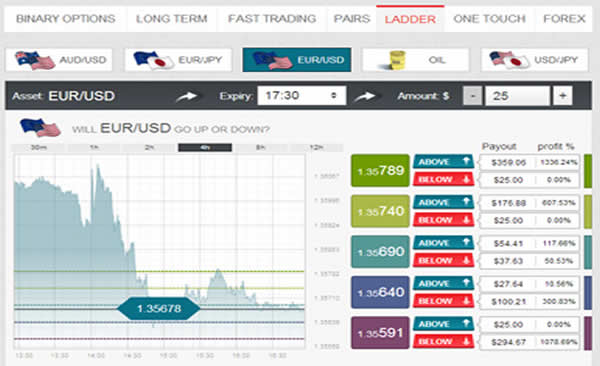The width and height of the screenshot is (600, 366).
Task: Choose the AUD/USD asset button
Action: click(59, 60)
